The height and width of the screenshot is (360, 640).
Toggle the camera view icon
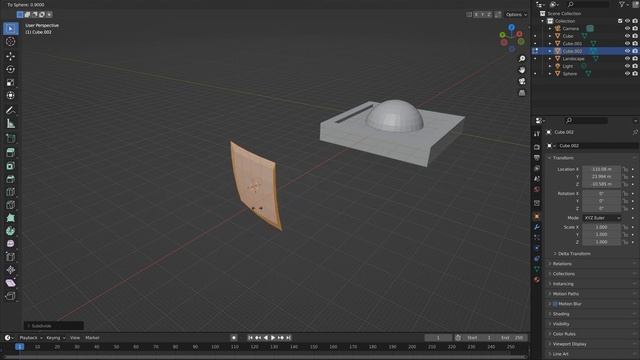[x=522, y=82]
